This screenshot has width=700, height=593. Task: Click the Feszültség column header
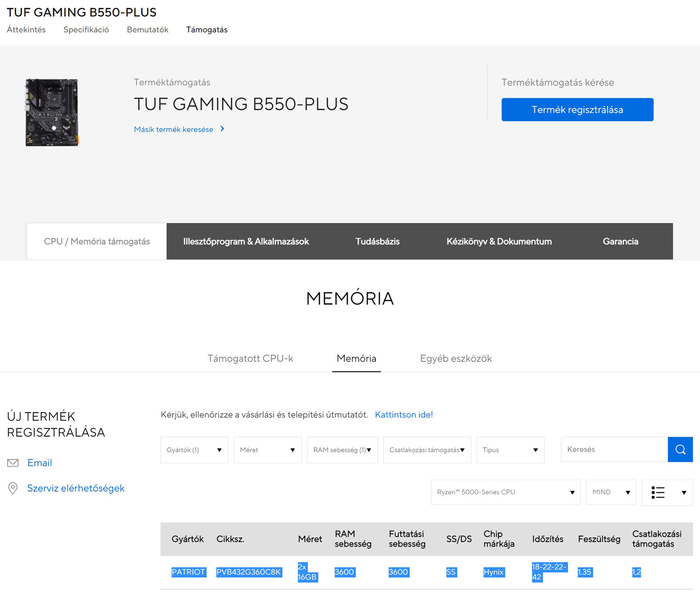click(599, 539)
